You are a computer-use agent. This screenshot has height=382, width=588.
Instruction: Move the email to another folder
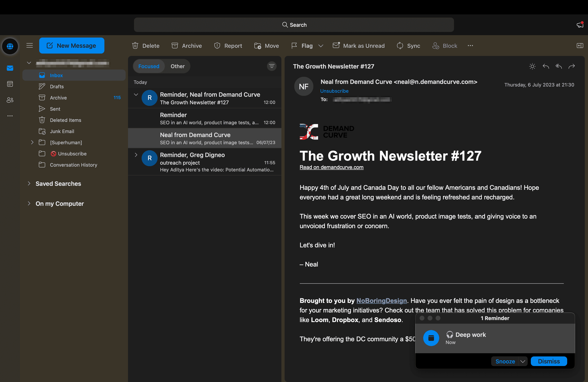266,46
